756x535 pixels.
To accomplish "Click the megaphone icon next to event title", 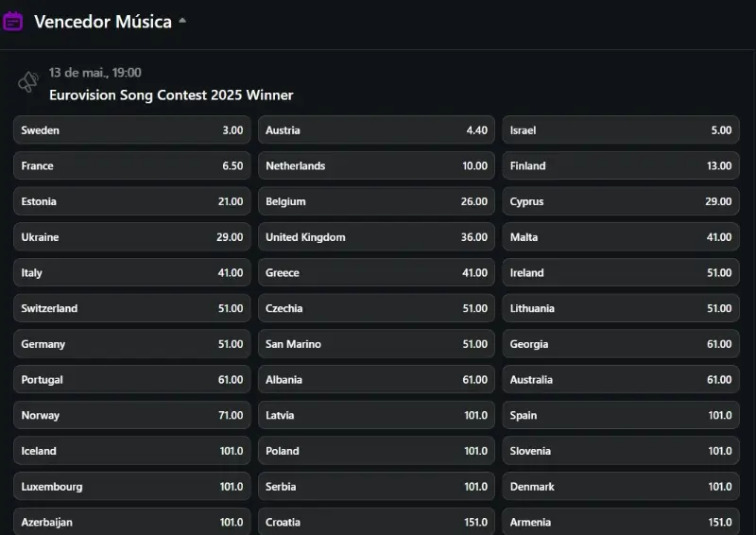I will point(28,81).
